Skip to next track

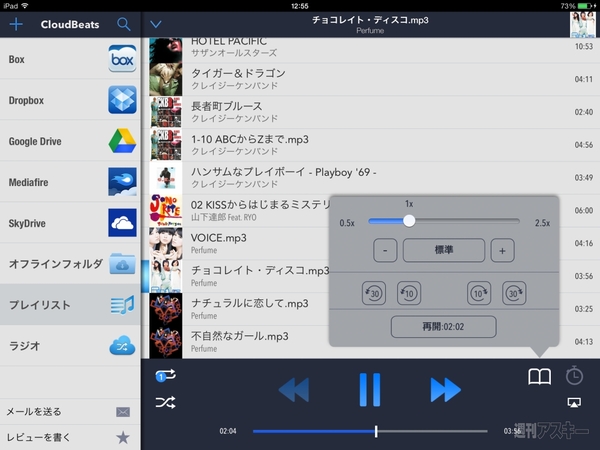pos(446,390)
